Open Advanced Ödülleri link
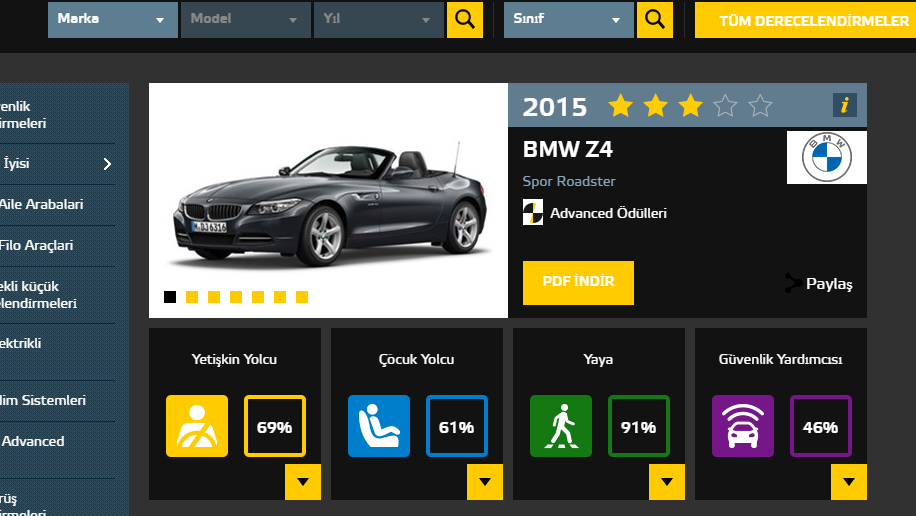The image size is (916, 516). click(x=608, y=213)
